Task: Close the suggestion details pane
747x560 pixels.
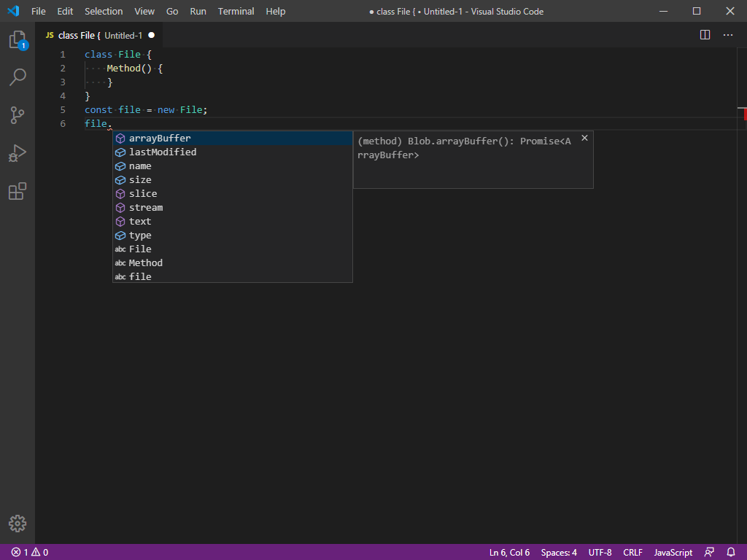Action: [x=584, y=138]
